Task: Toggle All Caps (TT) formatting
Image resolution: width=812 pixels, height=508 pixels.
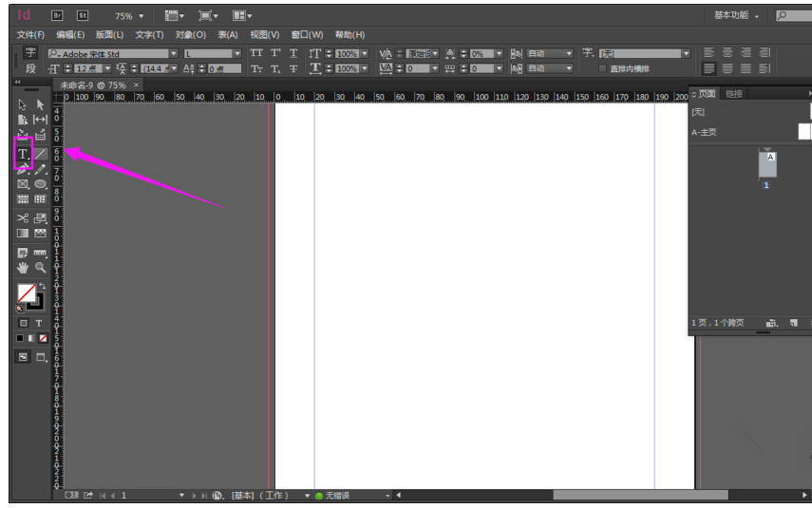Action: click(x=256, y=54)
